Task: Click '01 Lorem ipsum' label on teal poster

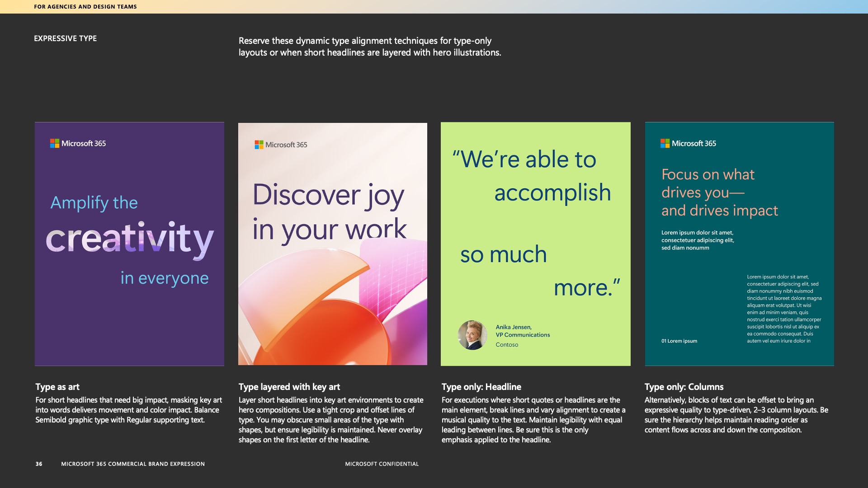Action: coord(679,341)
